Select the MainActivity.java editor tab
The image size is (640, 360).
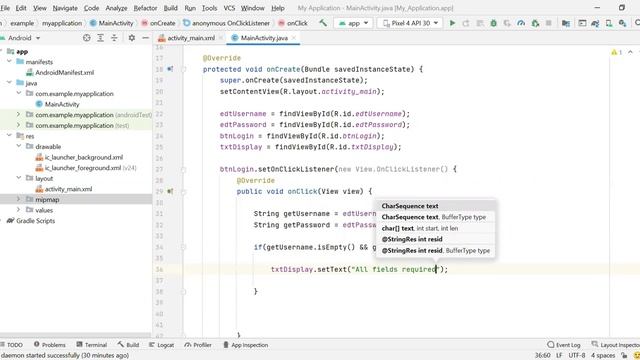(264, 38)
